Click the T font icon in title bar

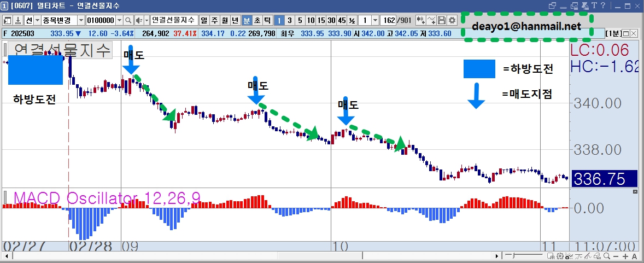[594, 5]
